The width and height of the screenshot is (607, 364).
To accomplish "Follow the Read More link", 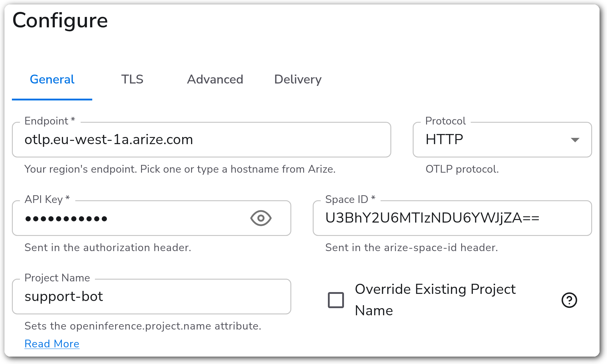I will point(52,344).
